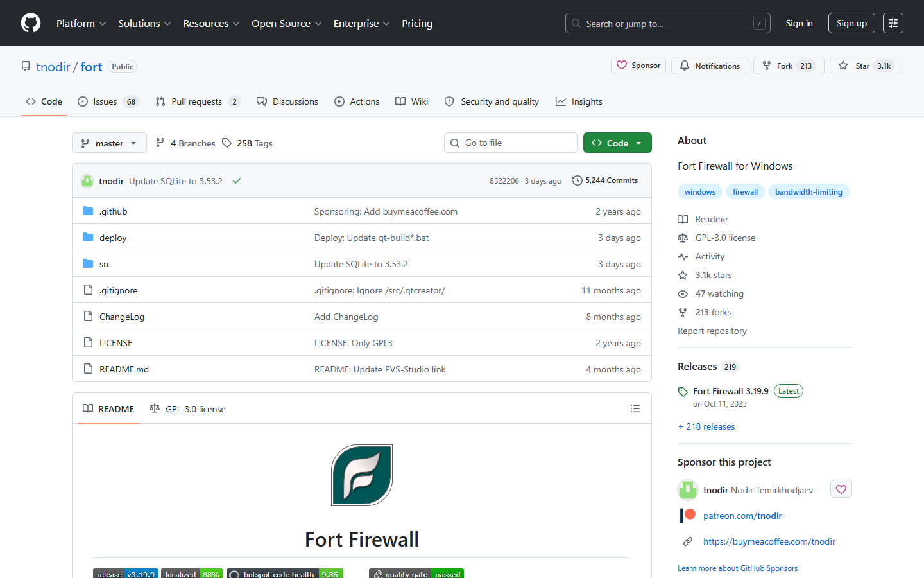Open the bandwidth-limiting topic tag
Image resolution: width=924 pixels, height=578 pixels.
click(x=809, y=191)
